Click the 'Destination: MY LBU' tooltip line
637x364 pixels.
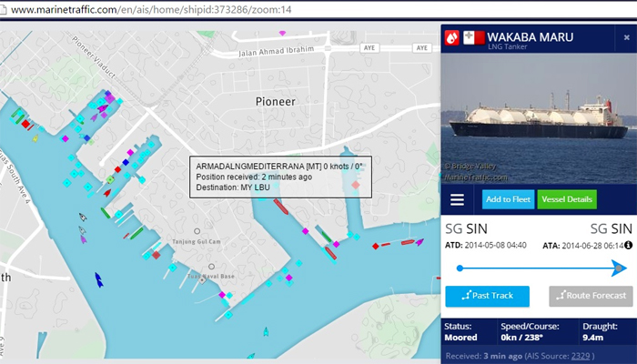[233, 187]
